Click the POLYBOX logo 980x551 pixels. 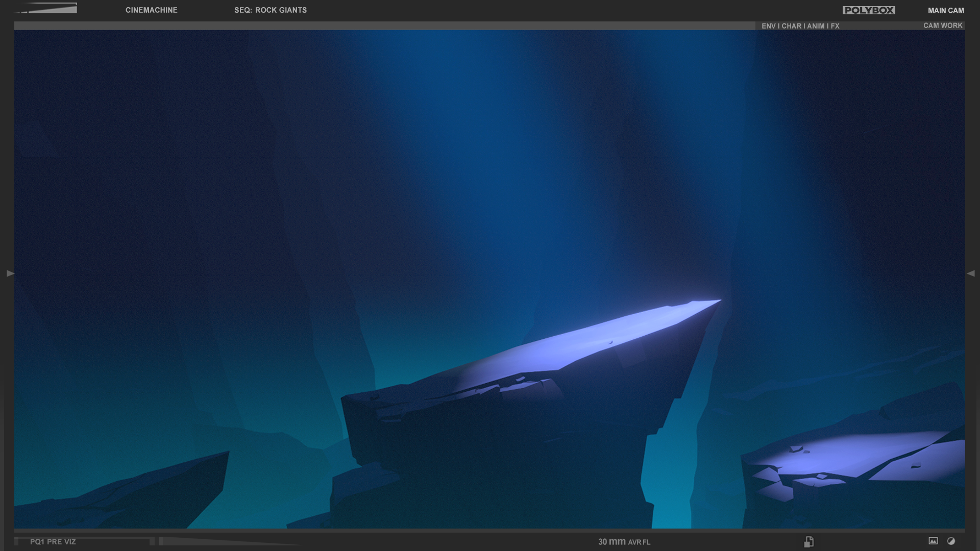pos(868,10)
